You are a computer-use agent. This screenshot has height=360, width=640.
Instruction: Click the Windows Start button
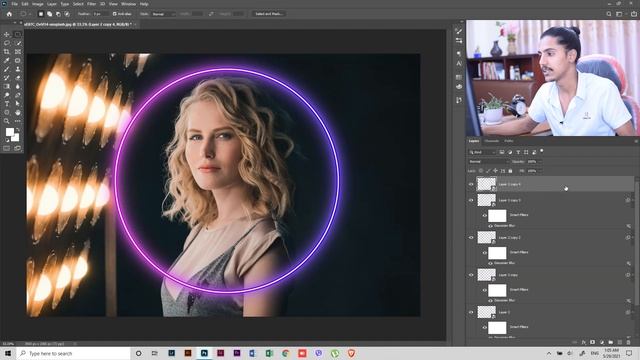pos(8,353)
